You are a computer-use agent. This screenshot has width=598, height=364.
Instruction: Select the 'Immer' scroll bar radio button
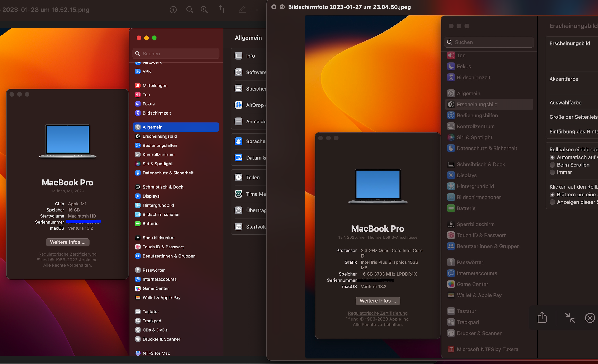[x=552, y=173]
